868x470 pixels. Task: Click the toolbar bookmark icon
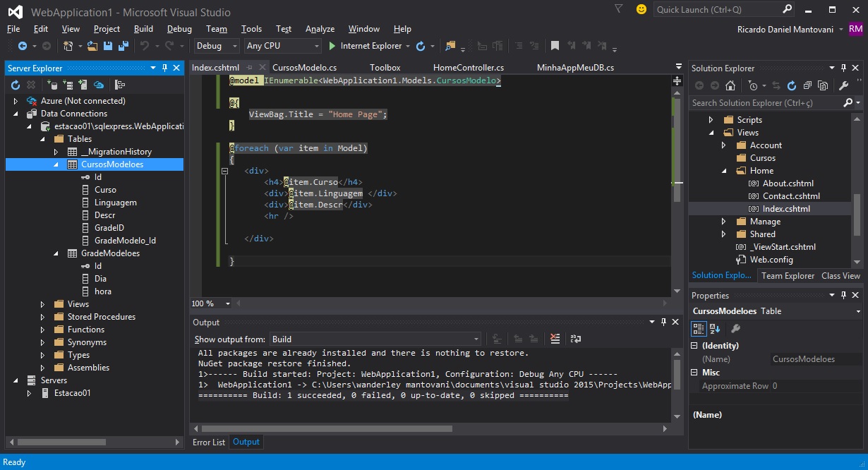coord(555,46)
